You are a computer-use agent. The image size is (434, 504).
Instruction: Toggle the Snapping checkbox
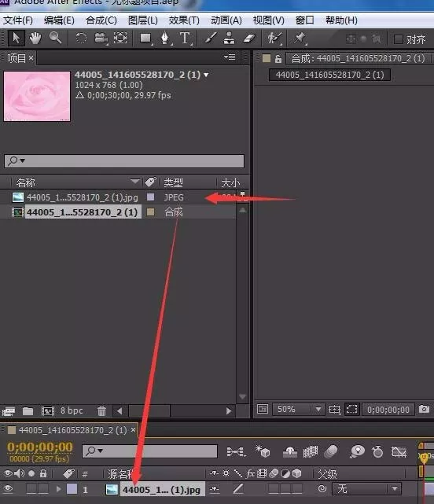pyautogui.click(x=398, y=39)
